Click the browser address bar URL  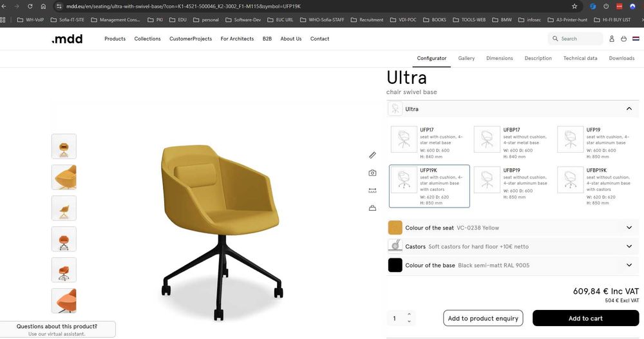tap(183, 6)
